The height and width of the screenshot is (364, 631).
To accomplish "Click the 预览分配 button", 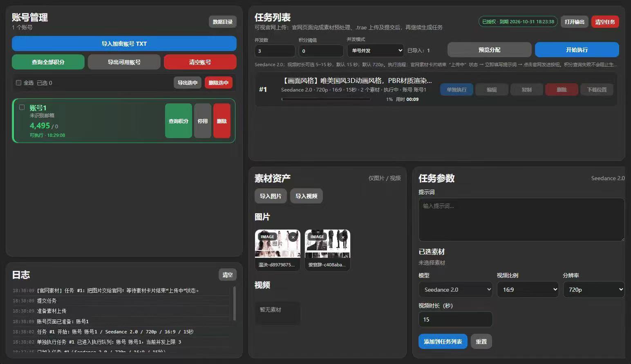I will coord(490,50).
